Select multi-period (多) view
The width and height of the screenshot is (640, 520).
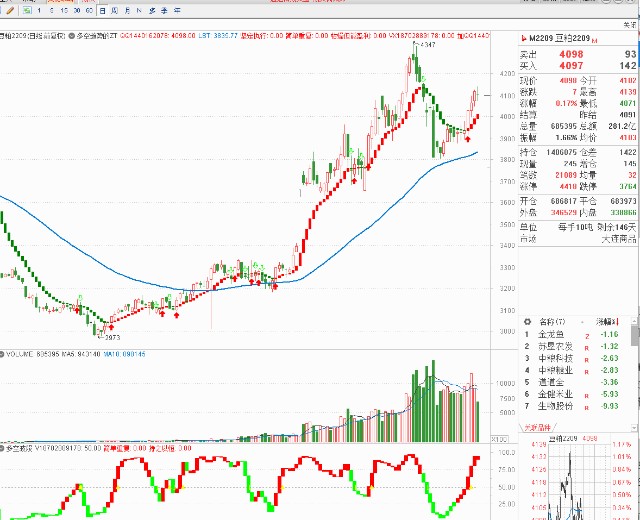coord(152,11)
